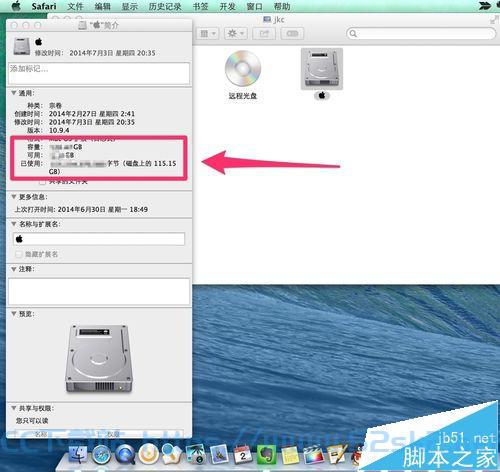Open the 历史记录 menu
The width and height of the screenshot is (500, 472).
165,6
